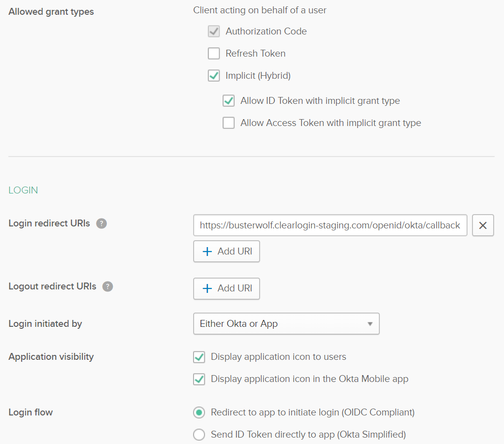Open the Login initiated by dropdown

(x=286, y=324)
